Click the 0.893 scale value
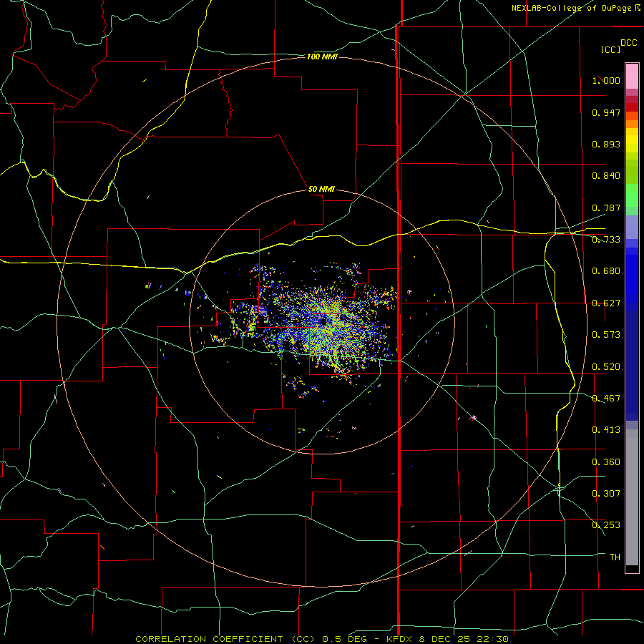 [x=606, y=144]
